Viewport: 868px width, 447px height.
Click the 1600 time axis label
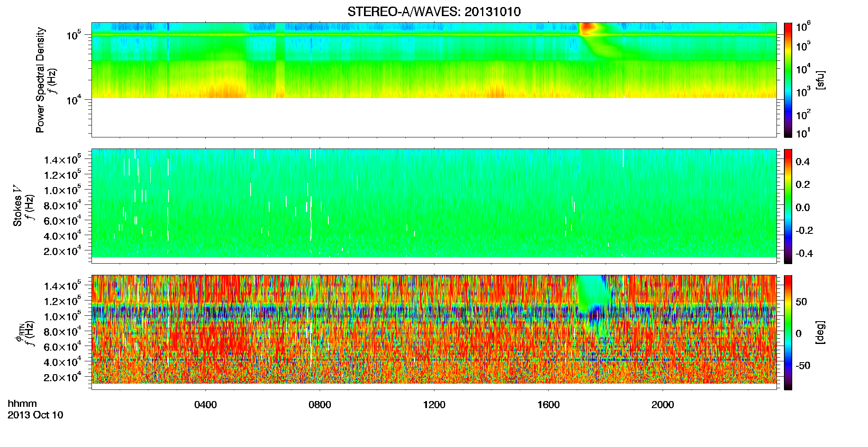tap(548, 405)
